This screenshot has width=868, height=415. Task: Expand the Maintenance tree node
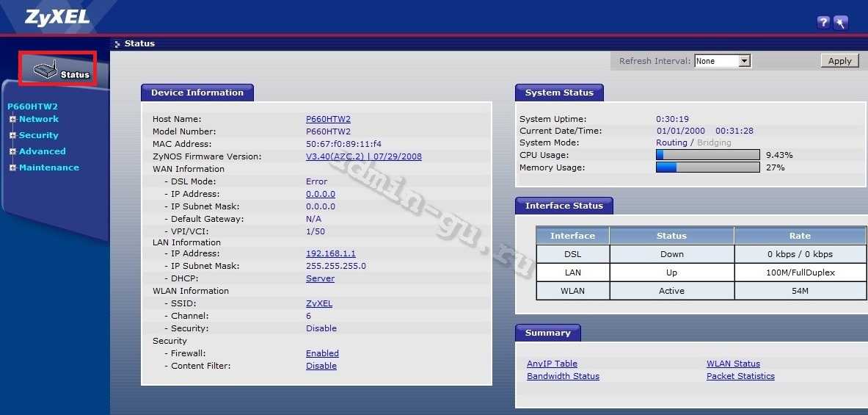12,167
